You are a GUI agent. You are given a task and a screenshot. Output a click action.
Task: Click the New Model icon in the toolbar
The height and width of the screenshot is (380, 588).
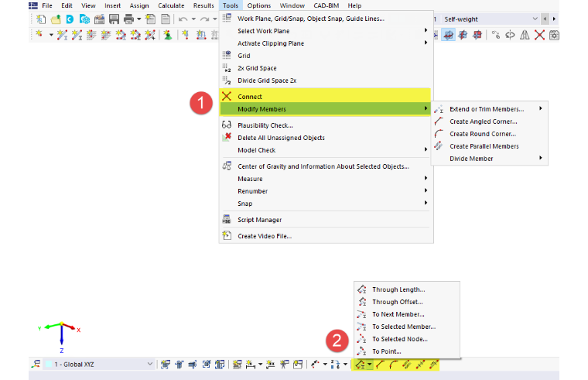(40, 19)
